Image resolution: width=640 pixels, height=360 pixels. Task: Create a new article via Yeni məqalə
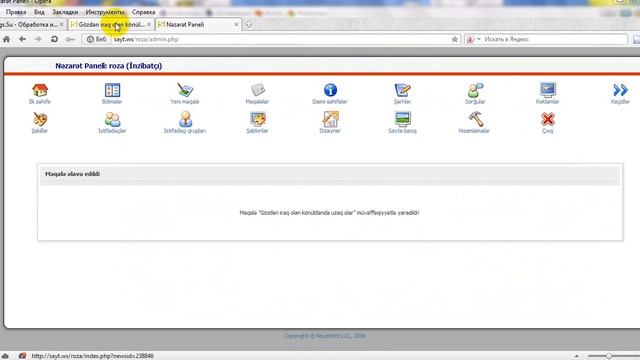tap(184, 90)
